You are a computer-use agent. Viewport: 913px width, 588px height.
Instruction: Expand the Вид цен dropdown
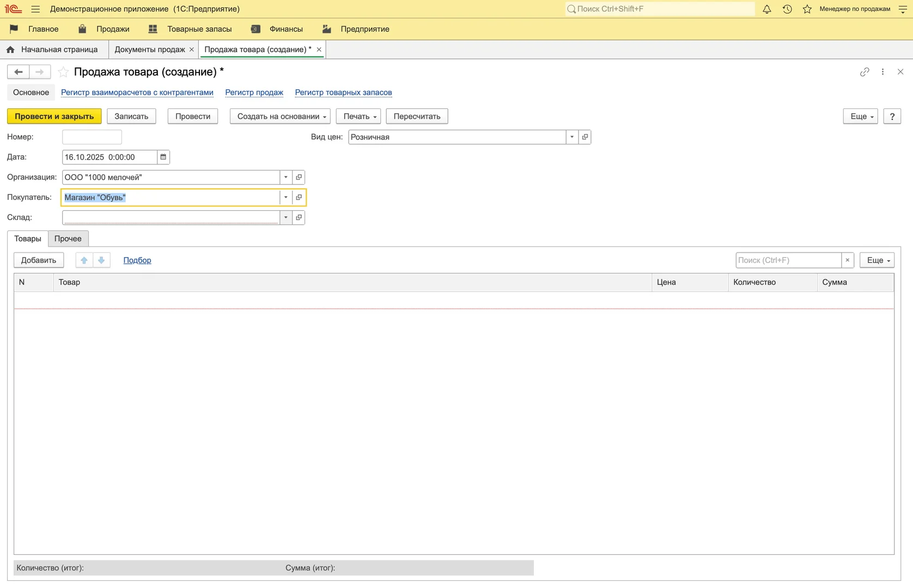click(572, 137)
